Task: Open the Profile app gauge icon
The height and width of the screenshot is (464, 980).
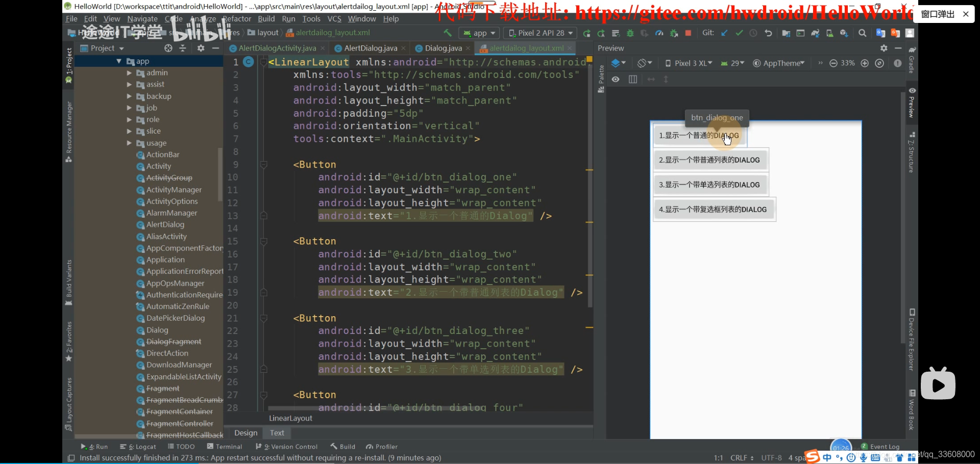Action: click(x=659, y=33)
